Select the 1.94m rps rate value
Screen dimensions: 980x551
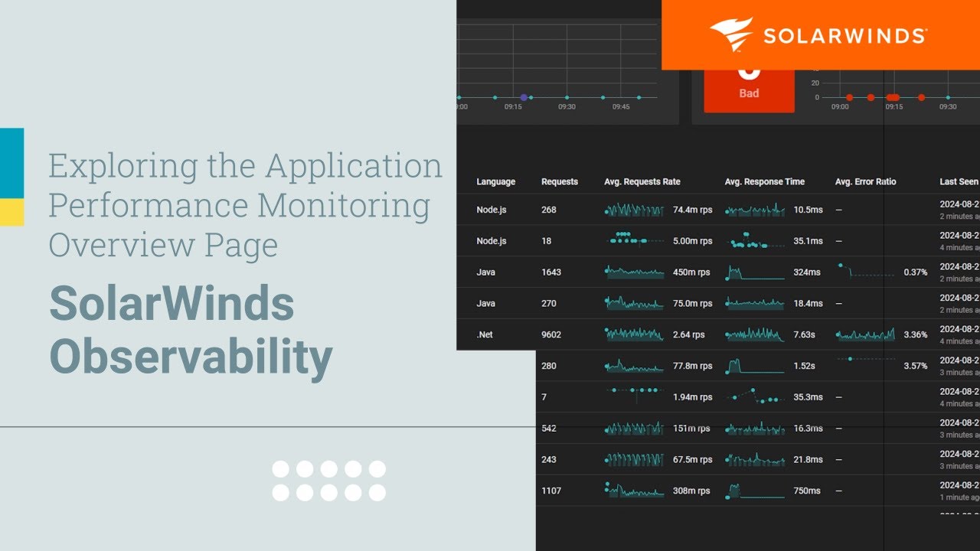pos(693,397)
